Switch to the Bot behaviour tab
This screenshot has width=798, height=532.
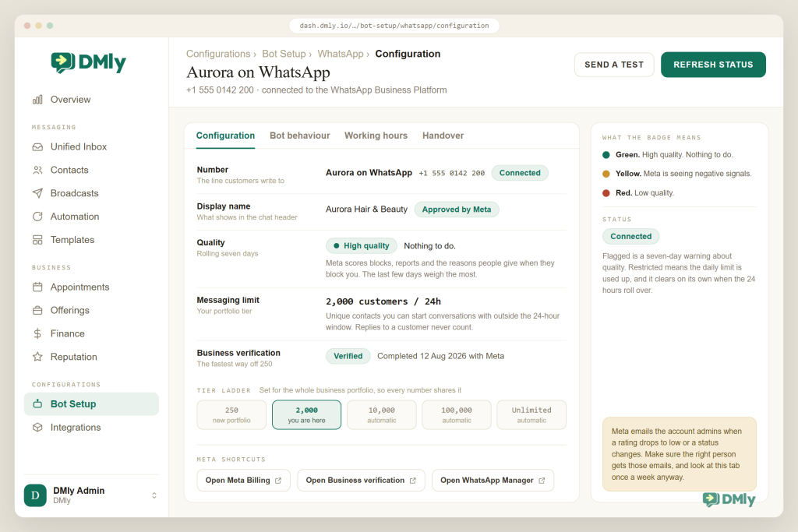[x=300, y=136]
